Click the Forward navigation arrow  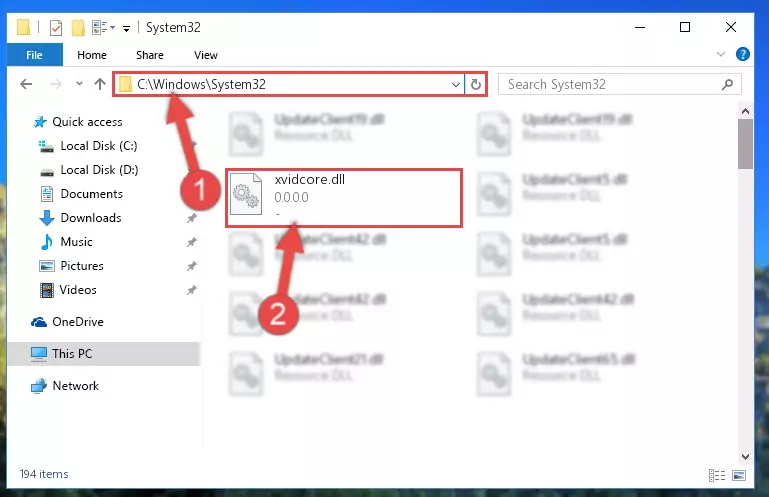55,84
